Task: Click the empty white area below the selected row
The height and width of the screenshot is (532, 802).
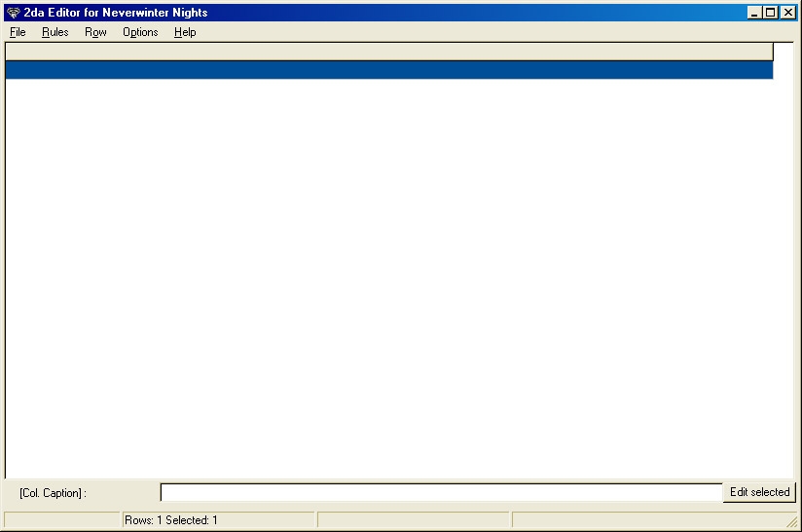Action: point(389,272)
